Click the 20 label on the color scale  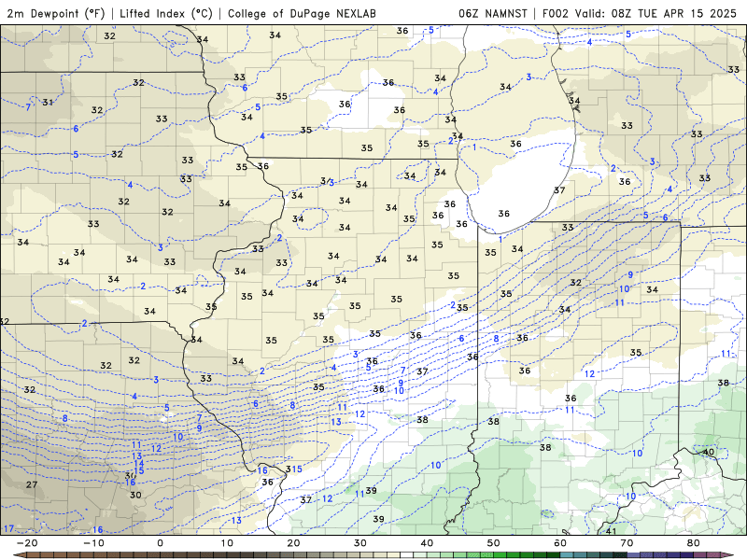[x=293, y=543]
